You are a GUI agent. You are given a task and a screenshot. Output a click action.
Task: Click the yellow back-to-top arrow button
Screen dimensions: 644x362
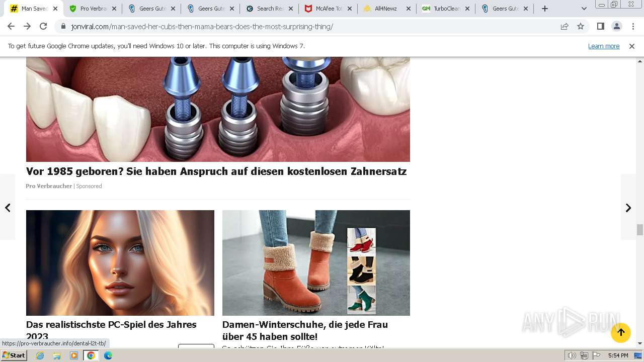click(621, 332)
